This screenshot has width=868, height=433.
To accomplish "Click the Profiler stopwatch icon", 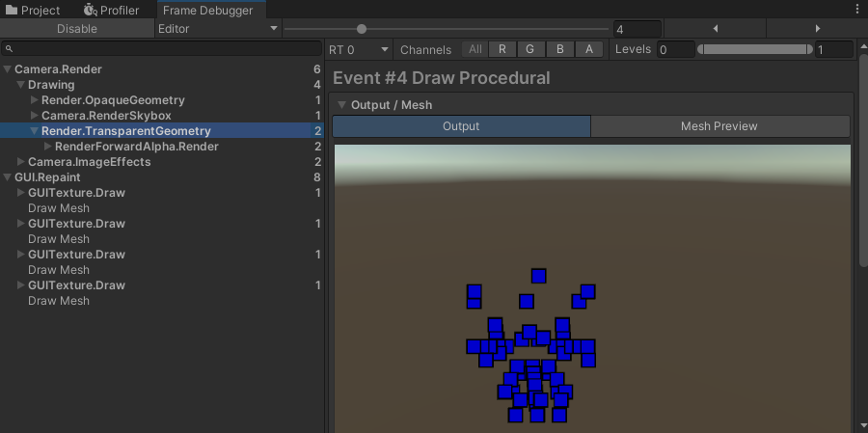I will [90, 10].
